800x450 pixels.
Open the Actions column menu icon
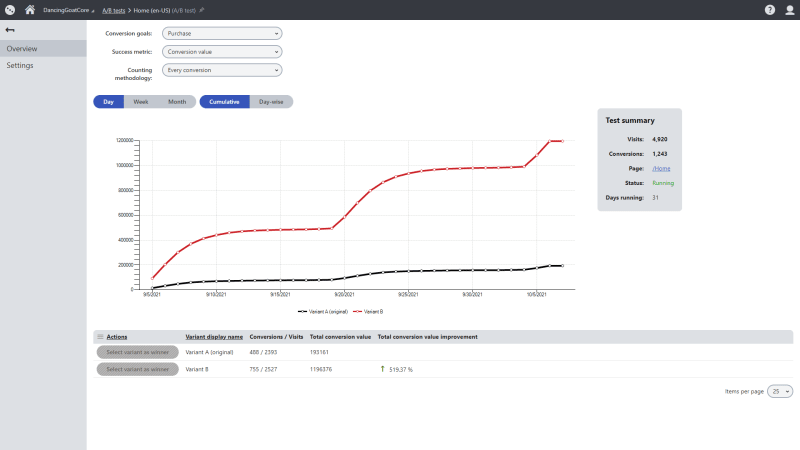[100, 337]
